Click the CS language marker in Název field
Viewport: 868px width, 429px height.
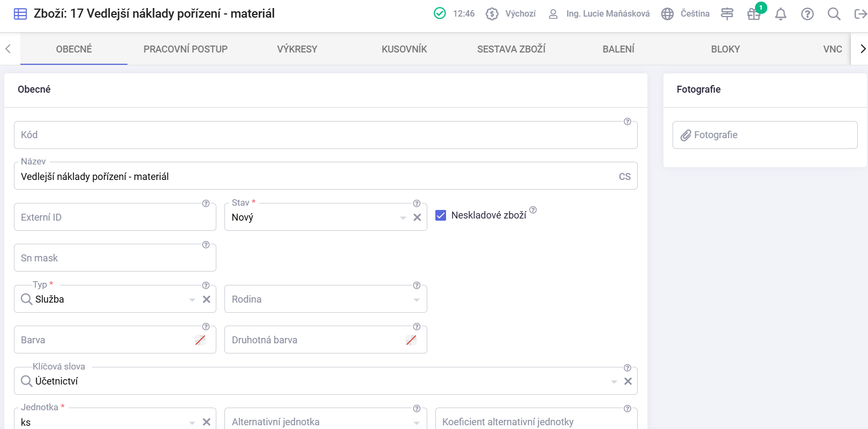pos(625,177)
